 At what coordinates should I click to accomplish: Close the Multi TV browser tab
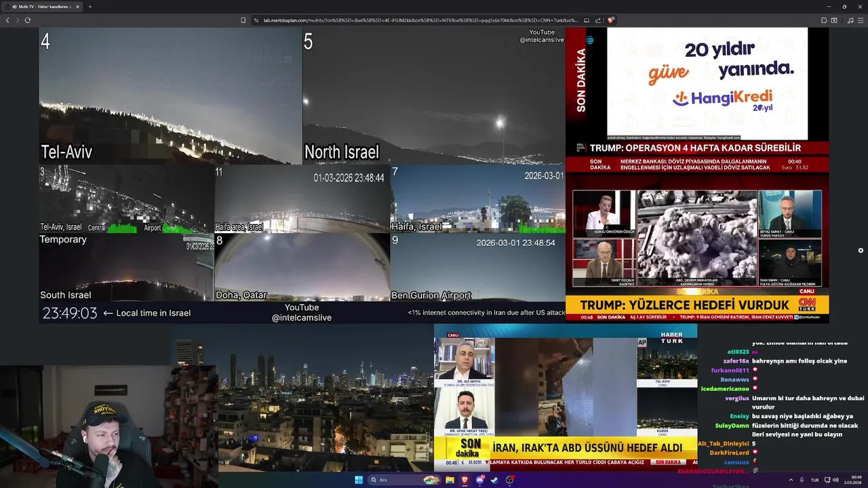click(77, 7)
